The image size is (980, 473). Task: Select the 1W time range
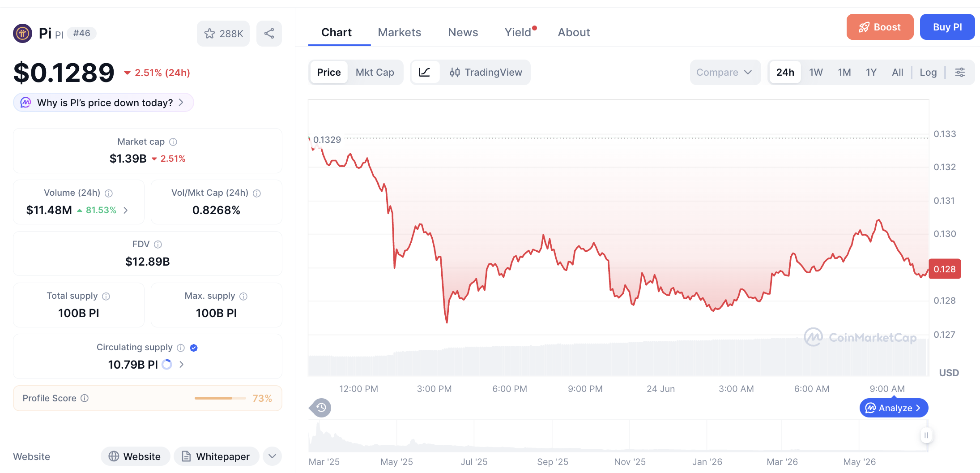click(x=816, y=72)
